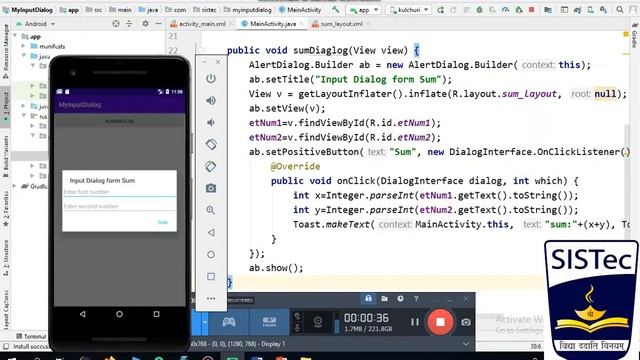This screenshot has height=360, width=640.
Task: Click Project panel settings gear icon
Action: point(145,24)
